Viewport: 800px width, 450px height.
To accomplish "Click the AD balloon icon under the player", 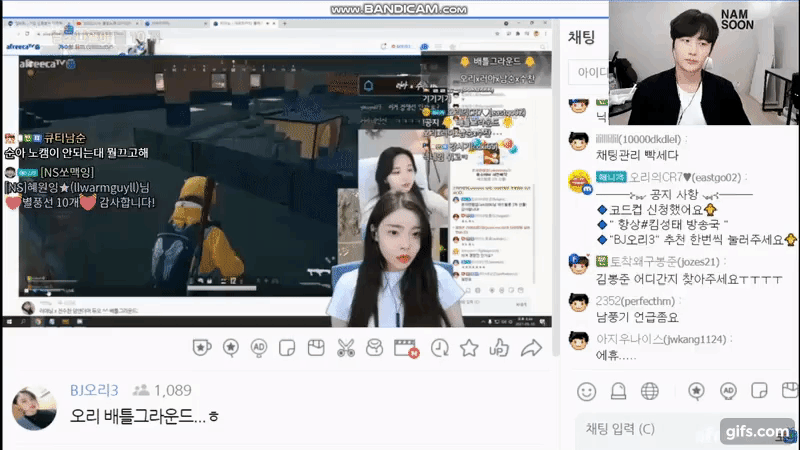I will [x=259, y=348].
